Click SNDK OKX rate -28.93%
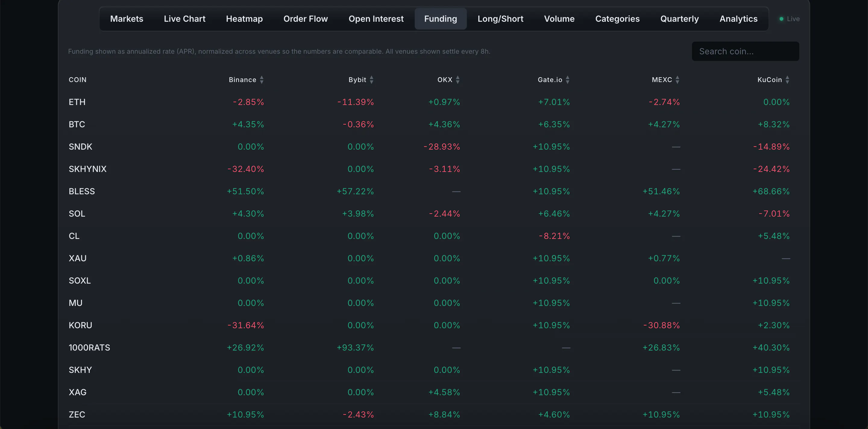Screen dimensions: 868x429 442,147
